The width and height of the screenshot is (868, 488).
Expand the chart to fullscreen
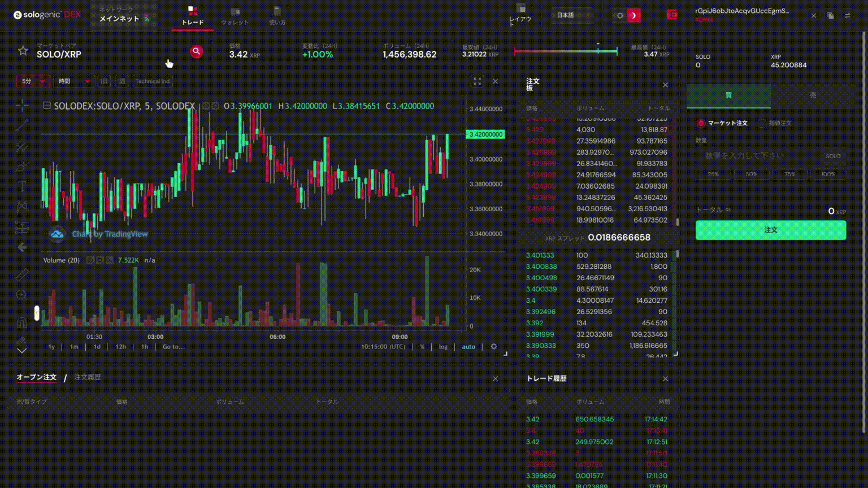[478, 81]
